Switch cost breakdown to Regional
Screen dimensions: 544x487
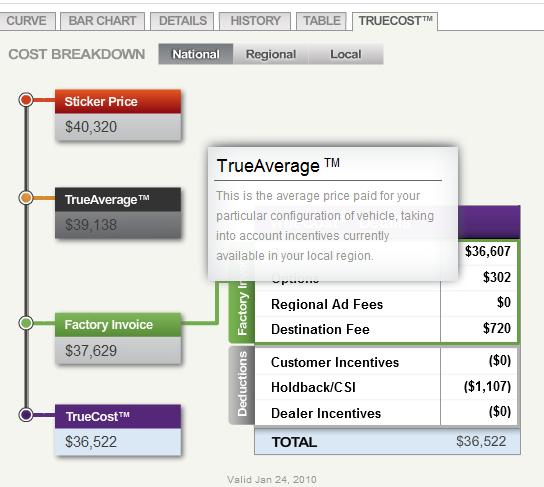(x=271, y=54)
